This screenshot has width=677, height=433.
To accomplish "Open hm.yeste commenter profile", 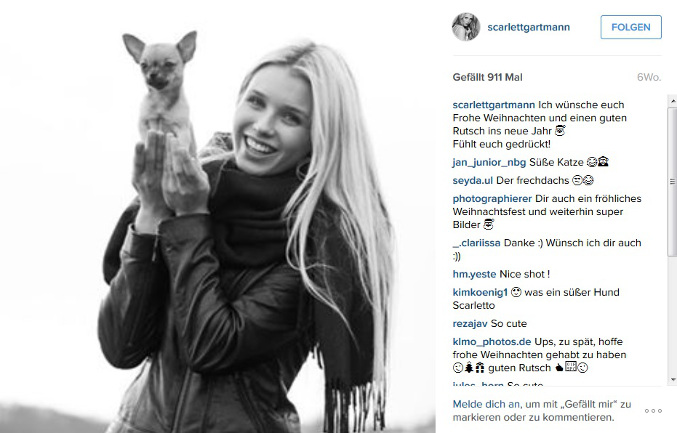I will click(474, 274).
